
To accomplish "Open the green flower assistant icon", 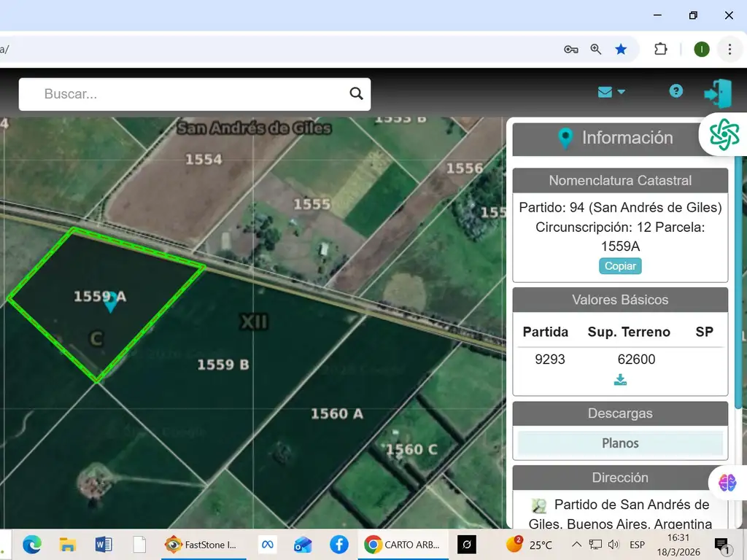I will click(724, 135).
